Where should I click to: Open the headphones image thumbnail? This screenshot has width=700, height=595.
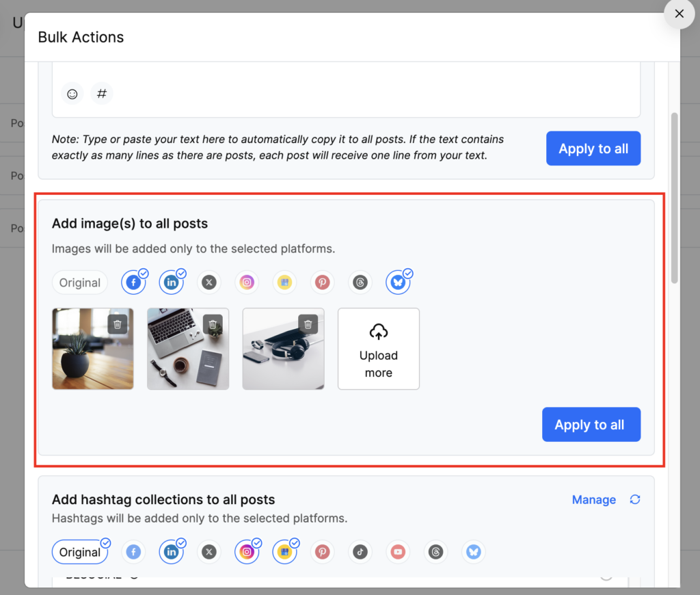tap(284, 349)
